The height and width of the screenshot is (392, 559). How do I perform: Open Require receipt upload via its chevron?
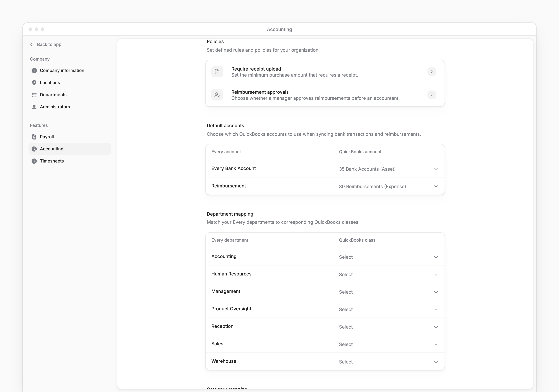431,72
